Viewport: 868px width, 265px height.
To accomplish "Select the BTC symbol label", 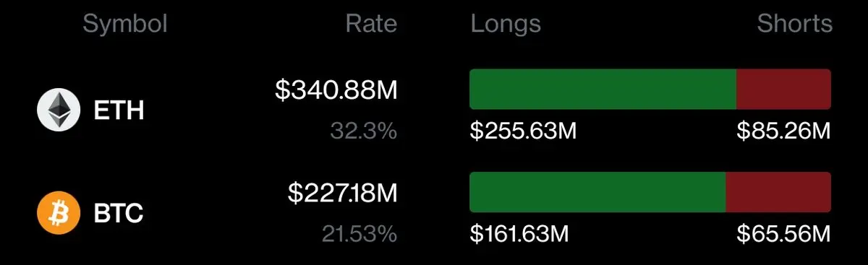I will [119, 213].
